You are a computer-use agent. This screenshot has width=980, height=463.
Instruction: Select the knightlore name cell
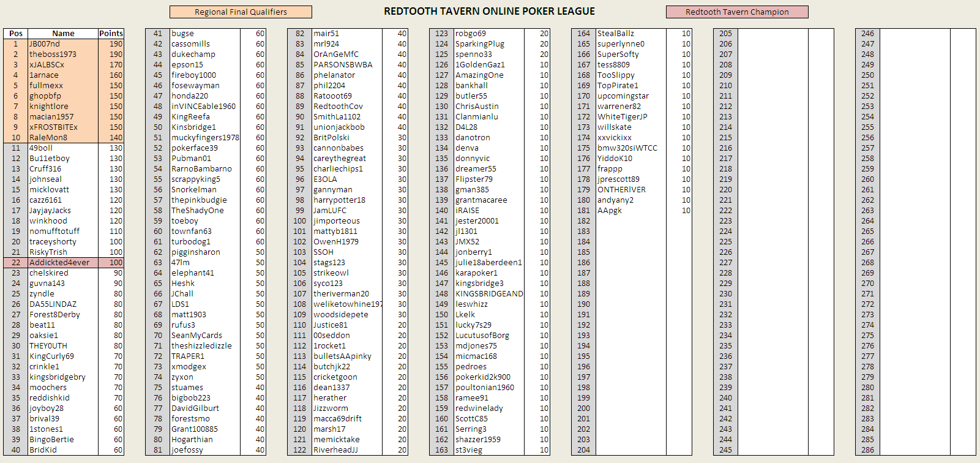[63, 106]
